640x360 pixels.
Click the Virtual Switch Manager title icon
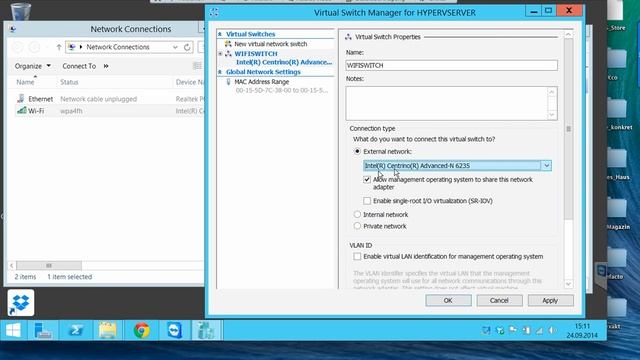coord(214,12)
